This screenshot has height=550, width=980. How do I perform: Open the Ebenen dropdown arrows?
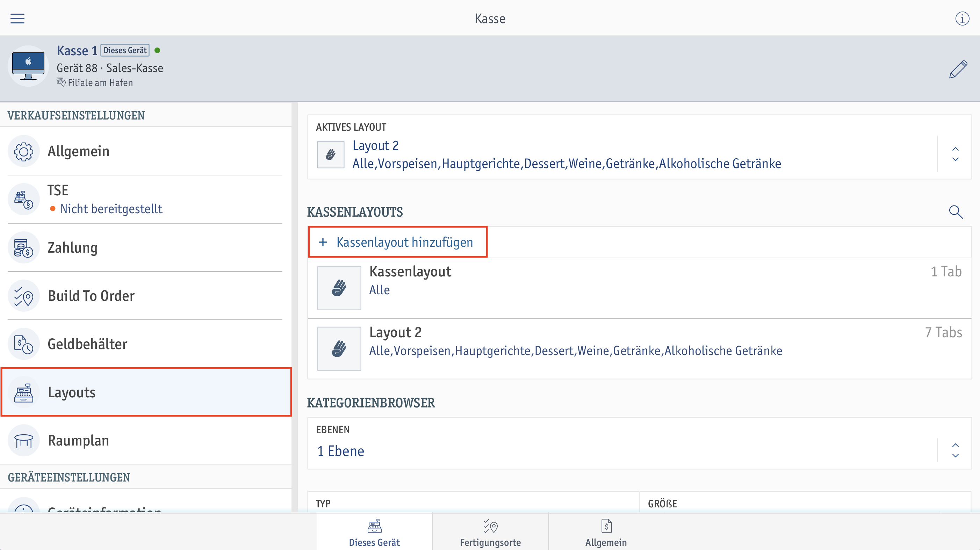coord(955,450)
